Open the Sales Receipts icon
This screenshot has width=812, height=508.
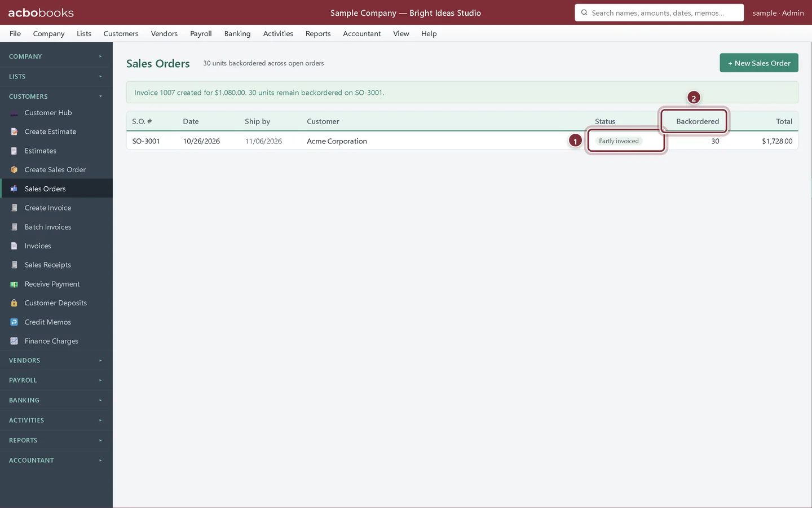(14, 265)
